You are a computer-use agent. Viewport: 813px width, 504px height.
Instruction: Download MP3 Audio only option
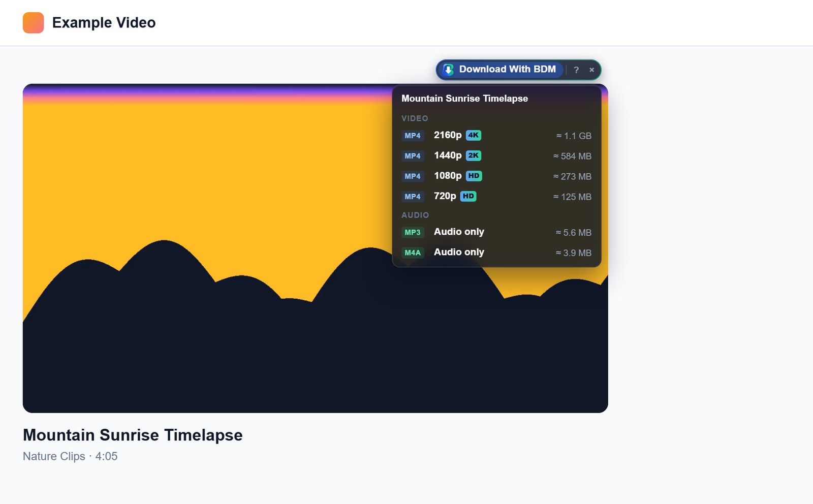point(496,232)
